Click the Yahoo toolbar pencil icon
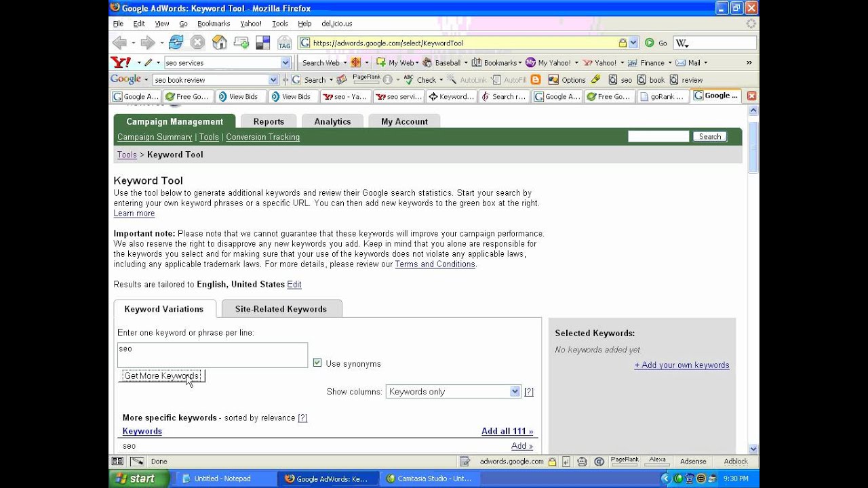The width and height of the screenshot is (868, 488). [x=148, y=62]
